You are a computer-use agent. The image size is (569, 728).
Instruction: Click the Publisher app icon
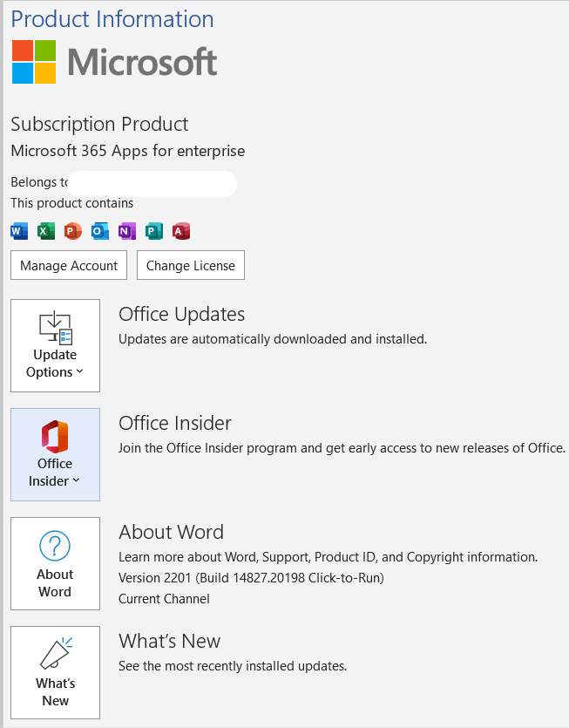point(153,231)
